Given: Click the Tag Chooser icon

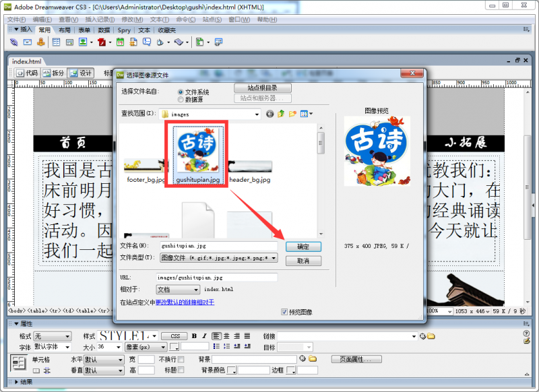Looking at the screenshot, I should (x=218, y=42).
